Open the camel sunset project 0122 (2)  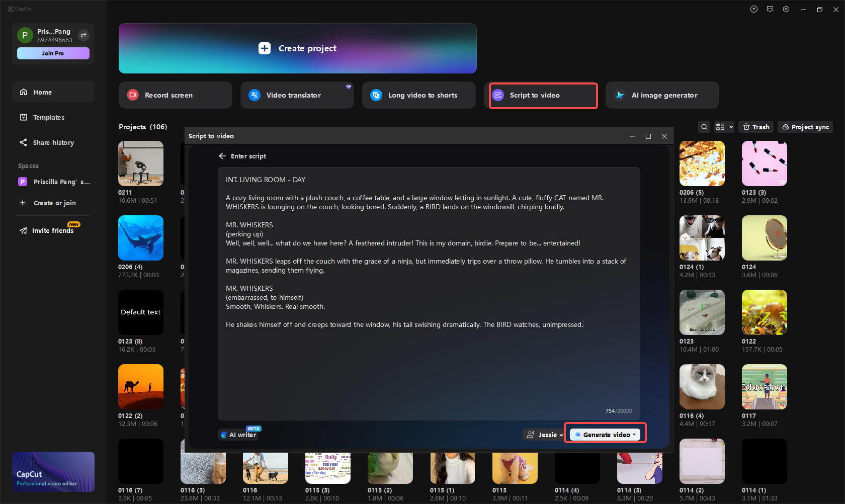click(141, 387)
